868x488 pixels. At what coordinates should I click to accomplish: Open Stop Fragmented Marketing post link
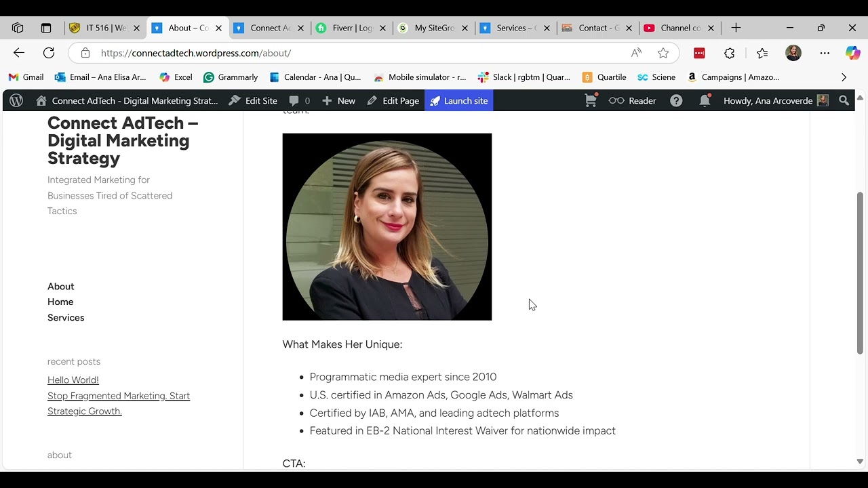pos(119,403)
